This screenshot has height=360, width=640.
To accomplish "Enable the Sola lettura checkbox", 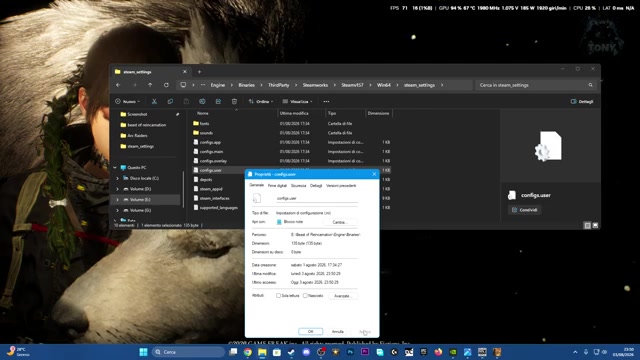I will (x=278, y=296).
